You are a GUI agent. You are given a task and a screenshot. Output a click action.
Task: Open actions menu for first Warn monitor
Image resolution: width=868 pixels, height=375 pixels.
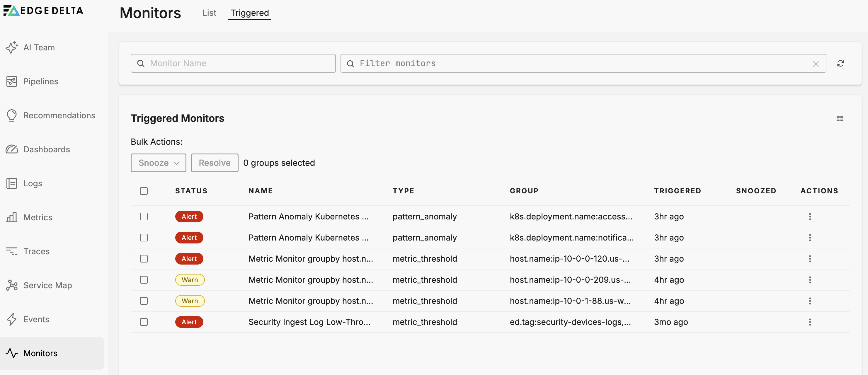pyautogui.click(x=810, y=280)
